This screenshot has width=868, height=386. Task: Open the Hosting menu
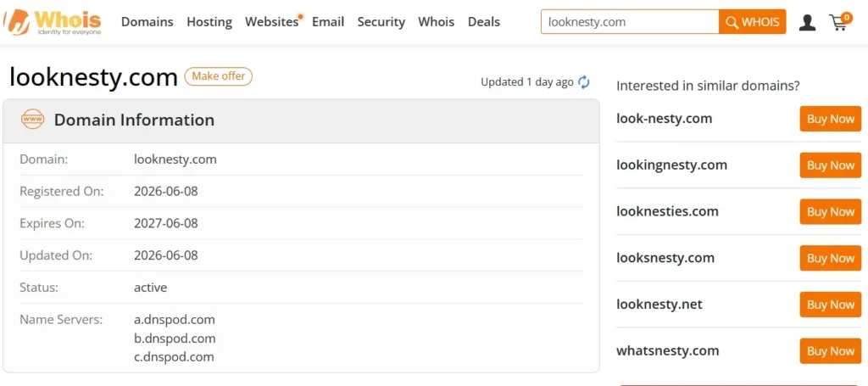point(209,22)
